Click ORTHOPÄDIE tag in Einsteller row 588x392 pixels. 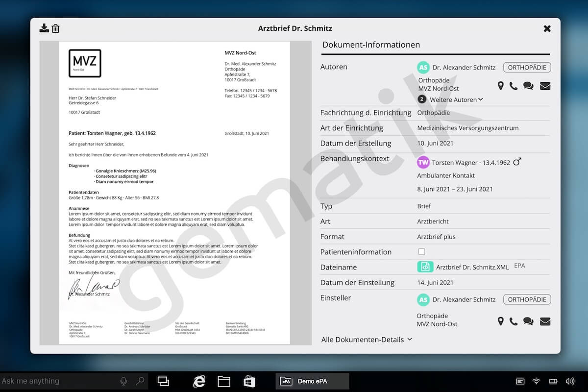point(527,299)
